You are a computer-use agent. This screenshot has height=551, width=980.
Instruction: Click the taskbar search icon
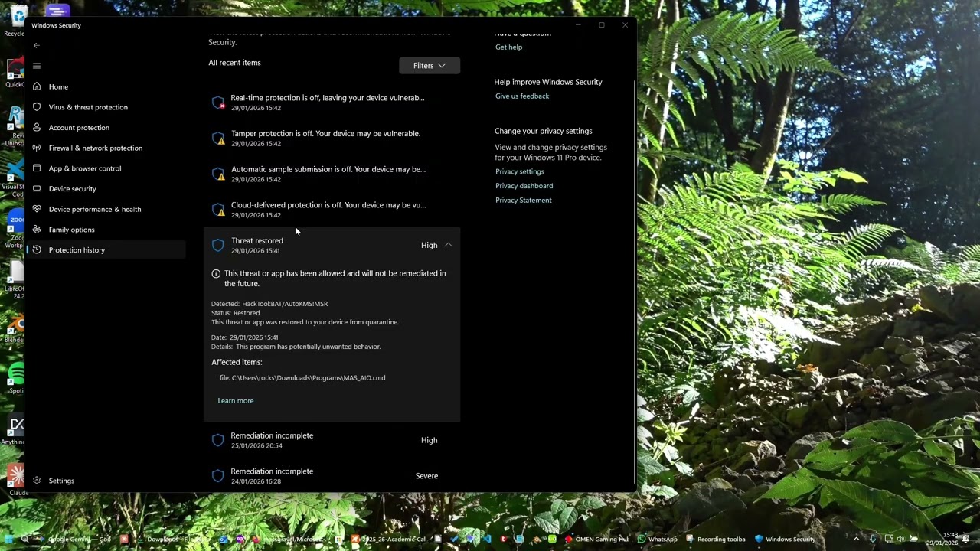[x=24, y=540]
